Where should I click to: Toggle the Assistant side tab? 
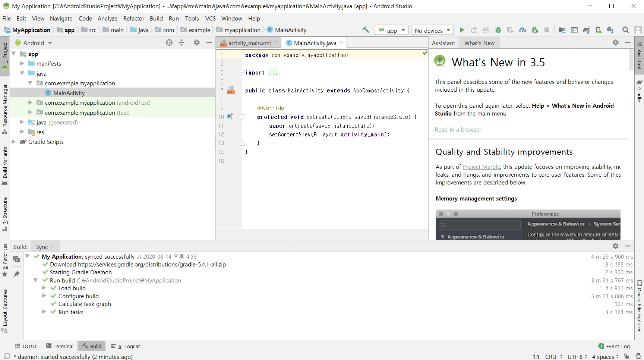point(639,56)
